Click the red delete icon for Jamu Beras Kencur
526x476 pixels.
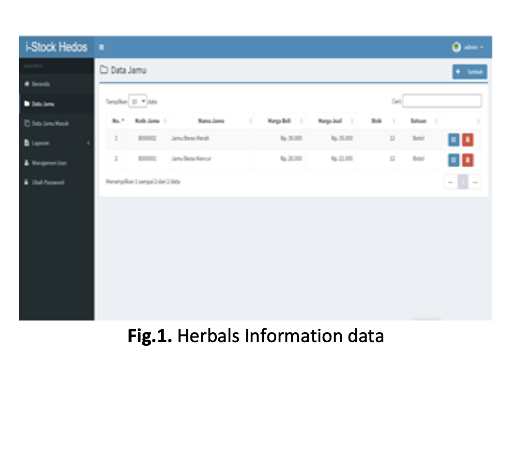pyautogui.click(x=468, y=160)
